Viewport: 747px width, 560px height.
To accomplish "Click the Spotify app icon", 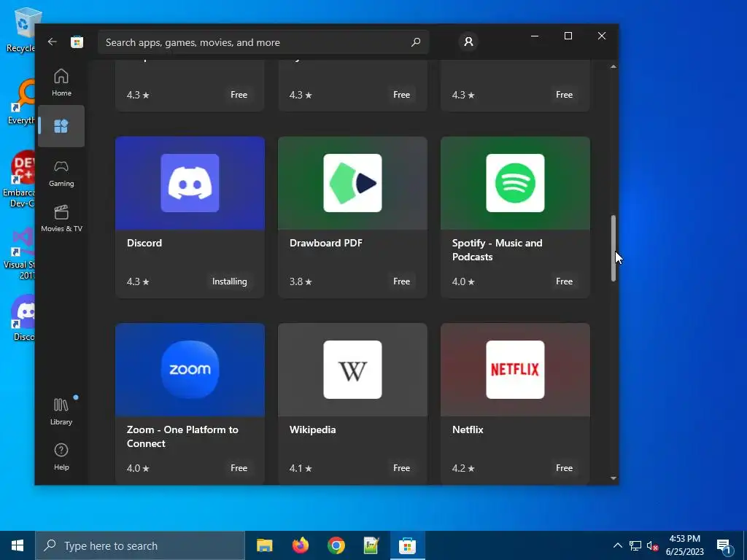I will (515, 183).
